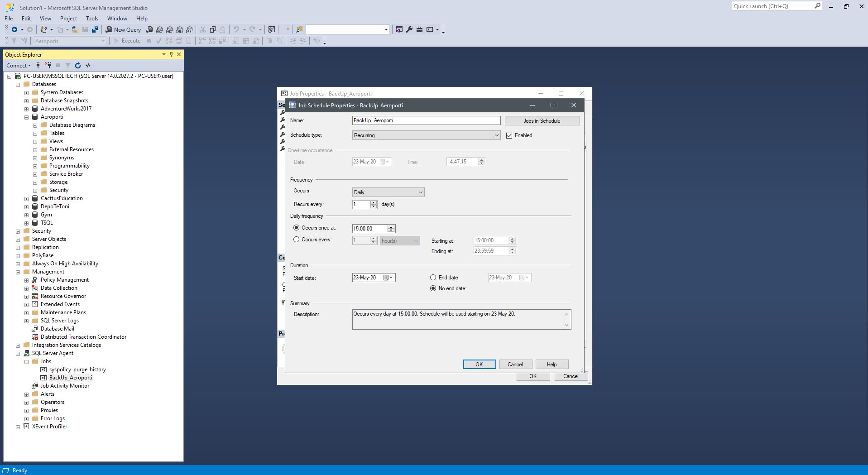This screenshot has height=475, width=868.
Task: Expand the Server Objects node
Action: click(x=18, y=240)
